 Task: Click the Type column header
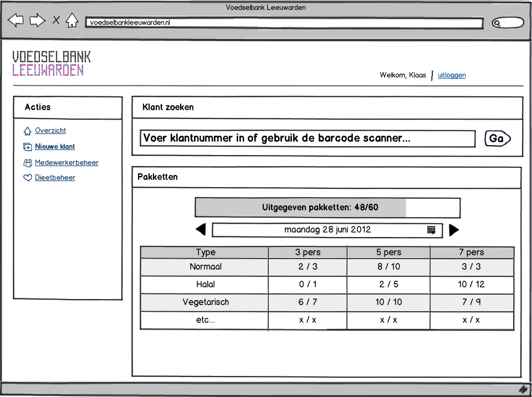pyautogui.click(x=204, y=252)
